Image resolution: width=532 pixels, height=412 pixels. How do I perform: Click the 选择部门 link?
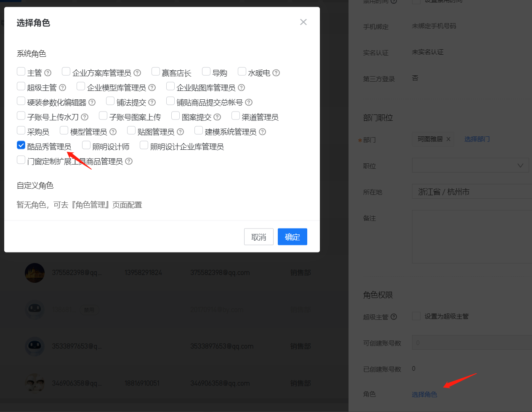tap(477, 139)
